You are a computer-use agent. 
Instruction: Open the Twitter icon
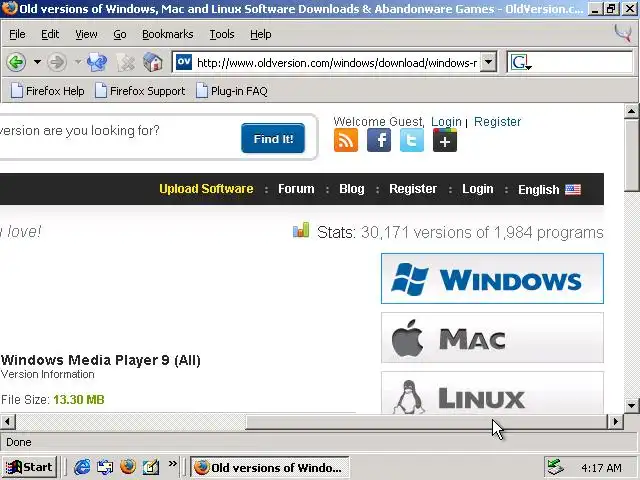pyautogui.click(x=412, y=140)
